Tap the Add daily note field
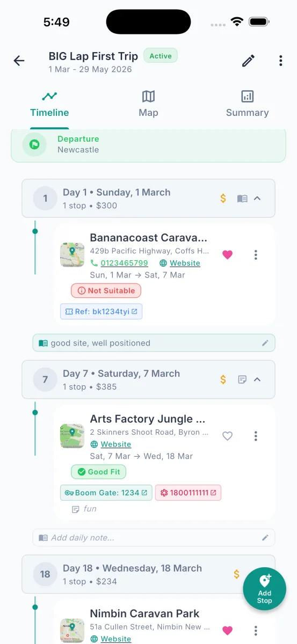The height and width of the screenshot is (644, 297). point(154,538)
